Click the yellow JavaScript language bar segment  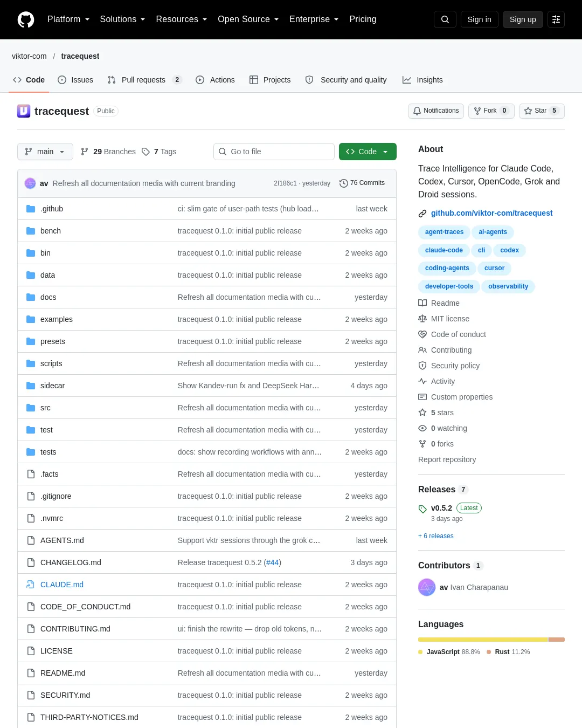pyautogui.click(x=483, y=640)
